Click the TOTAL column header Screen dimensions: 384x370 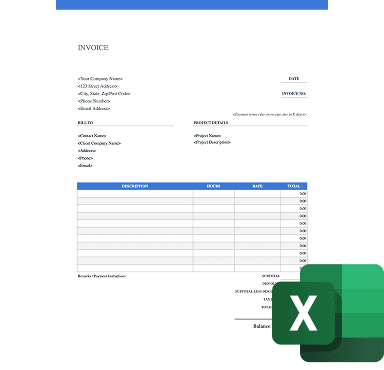294,186
